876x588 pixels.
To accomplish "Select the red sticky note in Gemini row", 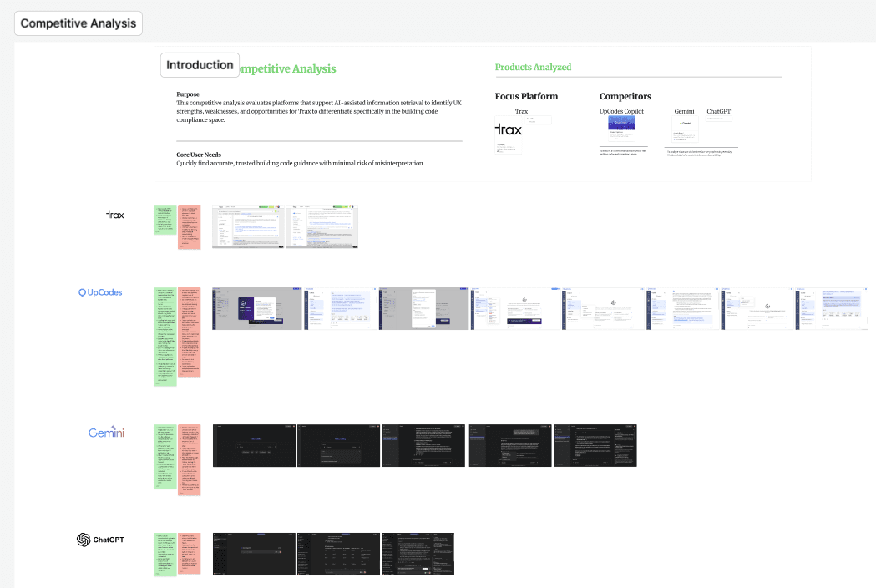I will click(190, 460).
